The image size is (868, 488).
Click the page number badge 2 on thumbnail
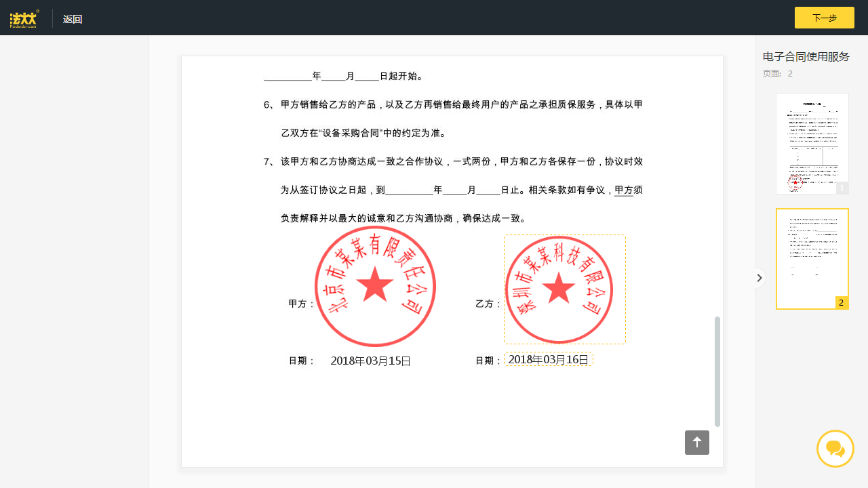(x=841, y=302)
